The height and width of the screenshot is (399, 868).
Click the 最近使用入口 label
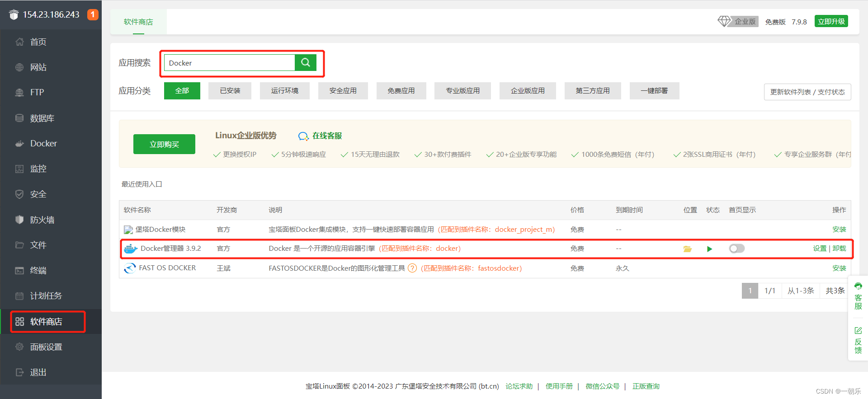(142, 184)
